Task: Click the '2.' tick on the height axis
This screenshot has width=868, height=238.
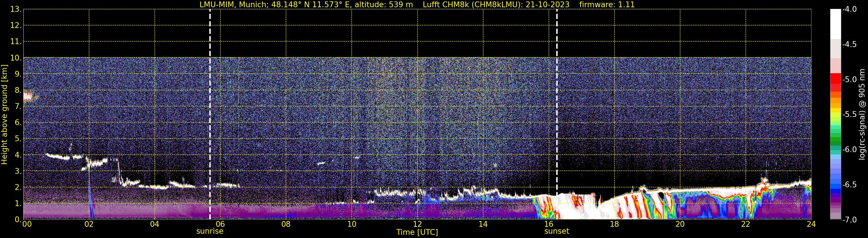Action: pos(18,188)
